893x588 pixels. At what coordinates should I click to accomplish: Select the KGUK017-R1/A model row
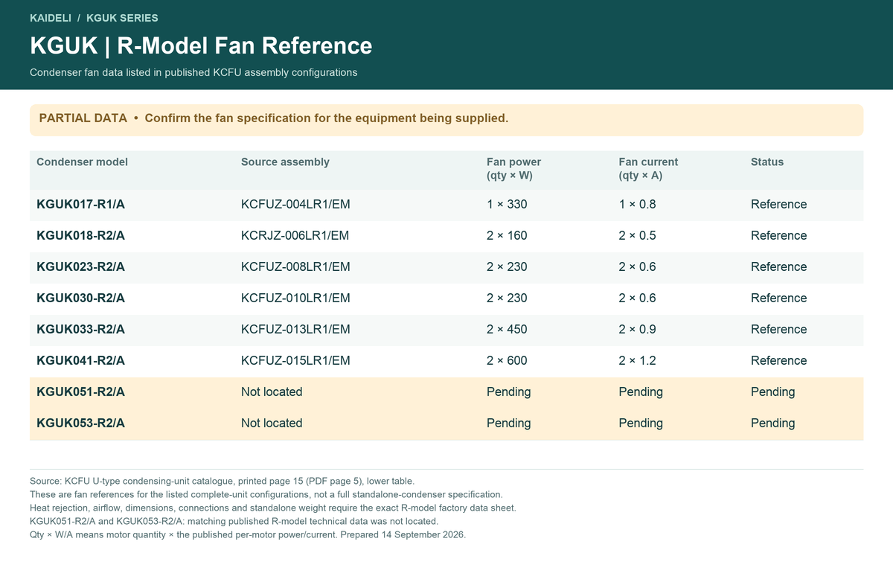click(446, 205)
